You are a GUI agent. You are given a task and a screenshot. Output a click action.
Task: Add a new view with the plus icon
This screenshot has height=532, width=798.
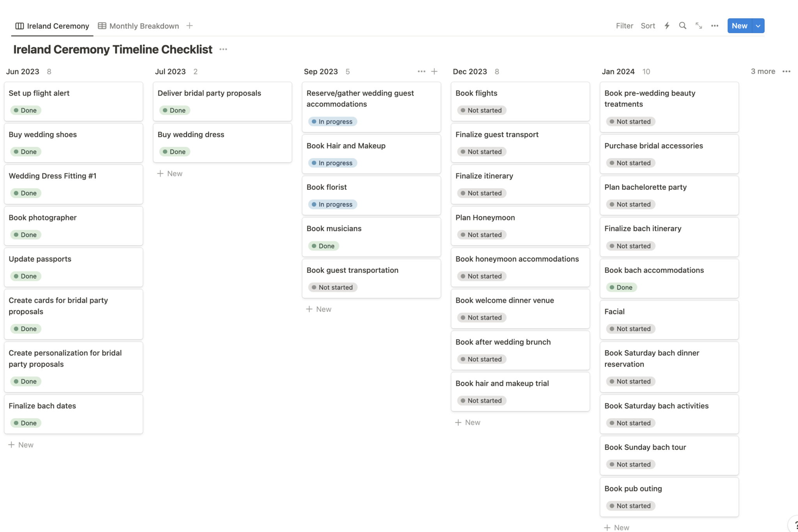pyautogui.click(x=189, y=26)
